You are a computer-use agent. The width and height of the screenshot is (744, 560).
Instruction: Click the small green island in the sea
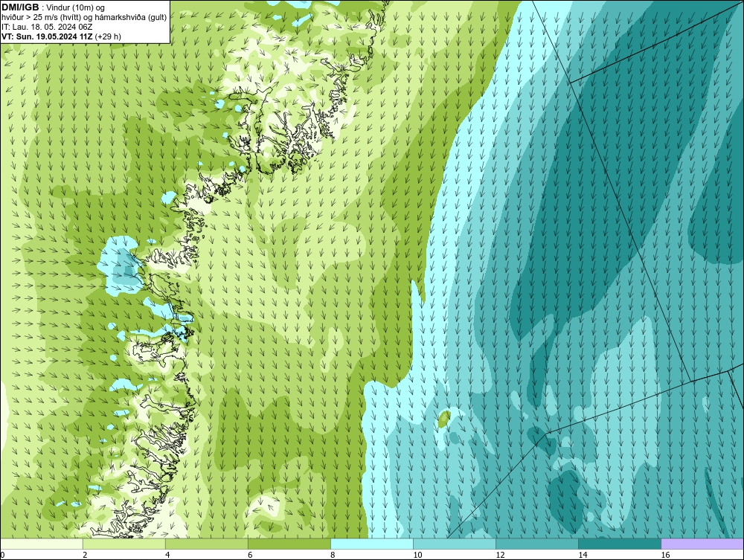[444, 419]
